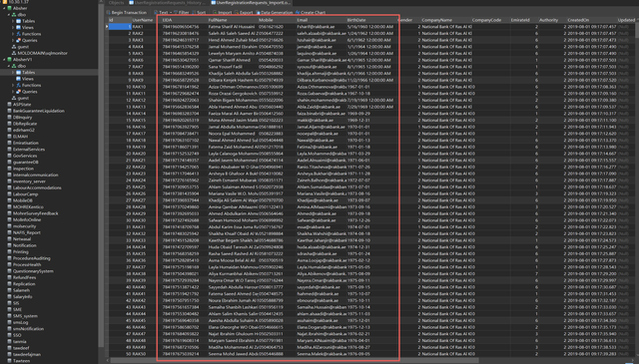
Task: Switch to the UserRegistrationRequests_Import tab
Action: point(250,3)
